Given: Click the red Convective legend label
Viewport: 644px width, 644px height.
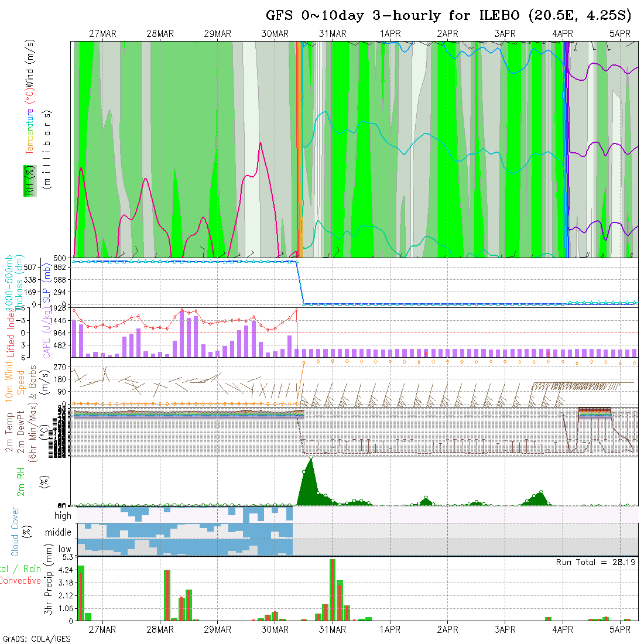Looking at the screenshot, I should [20, 580].
